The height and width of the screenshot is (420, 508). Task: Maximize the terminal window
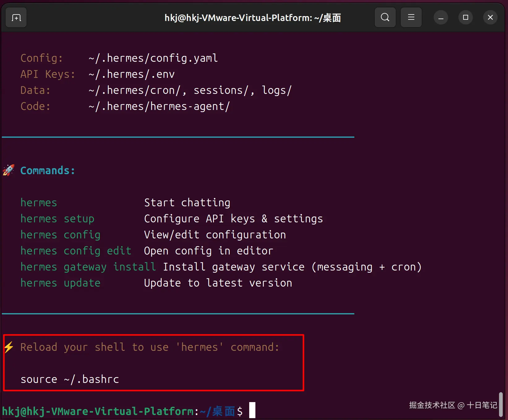(x=465, y=18)
